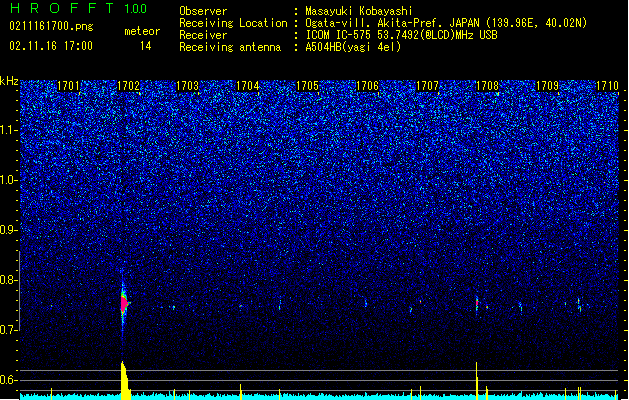Viewport: 629px width, 400px height.
Task: Click observer name Masayuki Kobayashi
Action: pyautogui.click(x=359, y=11)
